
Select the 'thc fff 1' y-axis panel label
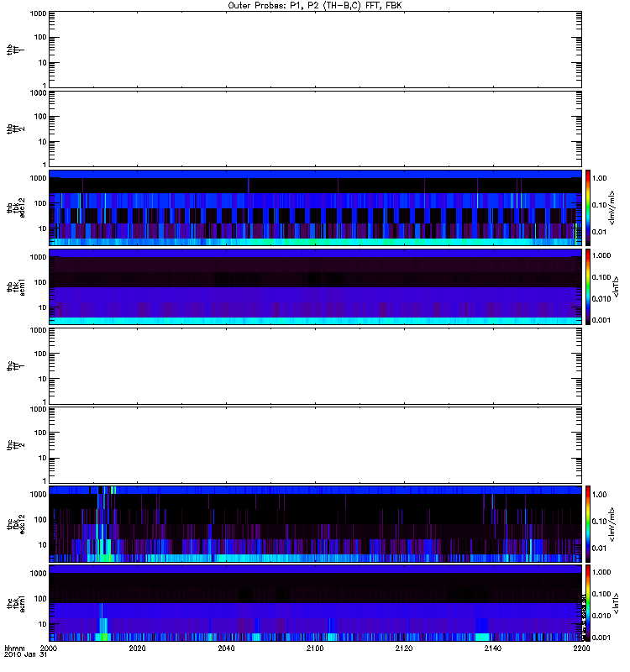(x=15, y=366)
